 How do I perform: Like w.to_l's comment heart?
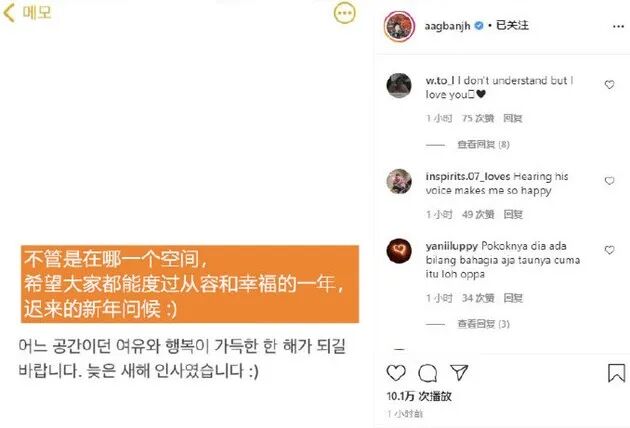coord(610,84)
